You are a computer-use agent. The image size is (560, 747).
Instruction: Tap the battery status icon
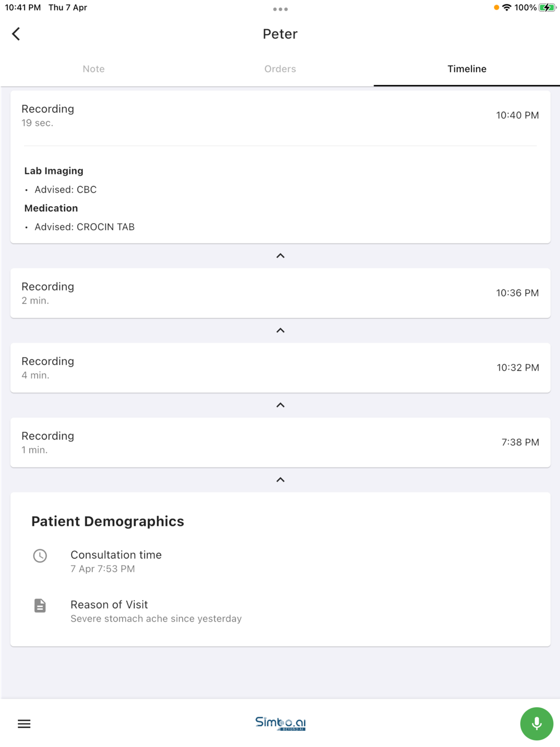(x=547, y=8)
